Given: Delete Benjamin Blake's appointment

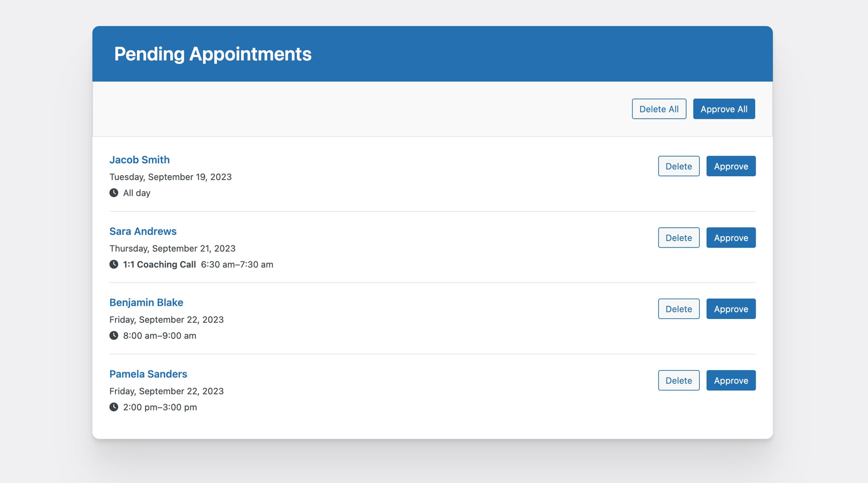Looking at the screenshot, I should tap(678, 308).
